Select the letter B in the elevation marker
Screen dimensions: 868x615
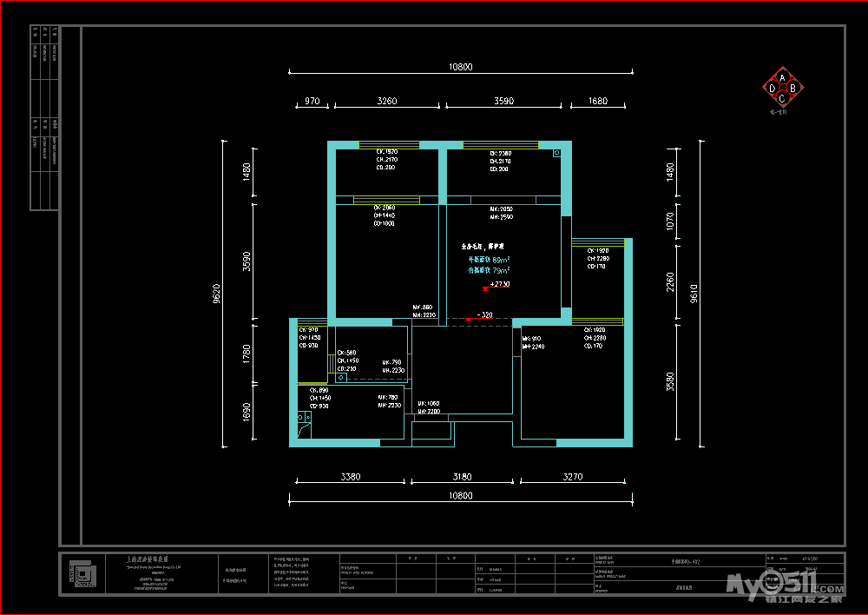(x=792, y=88)
